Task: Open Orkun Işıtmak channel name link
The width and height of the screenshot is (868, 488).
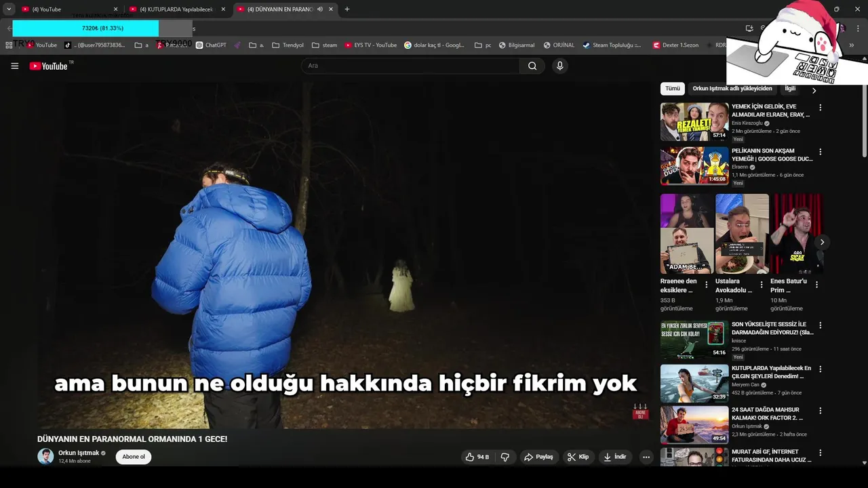Action: 79,453
